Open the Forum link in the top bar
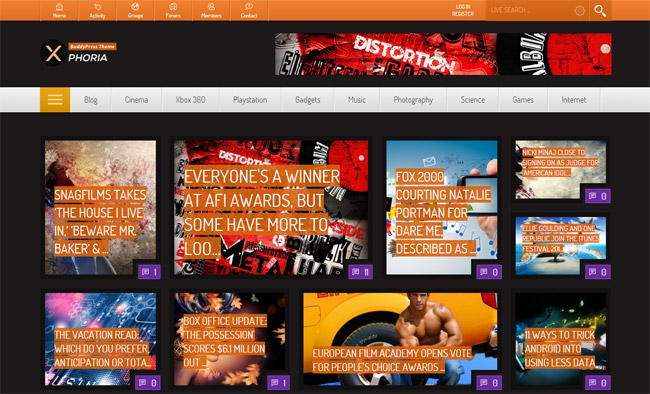 [173, 10]
